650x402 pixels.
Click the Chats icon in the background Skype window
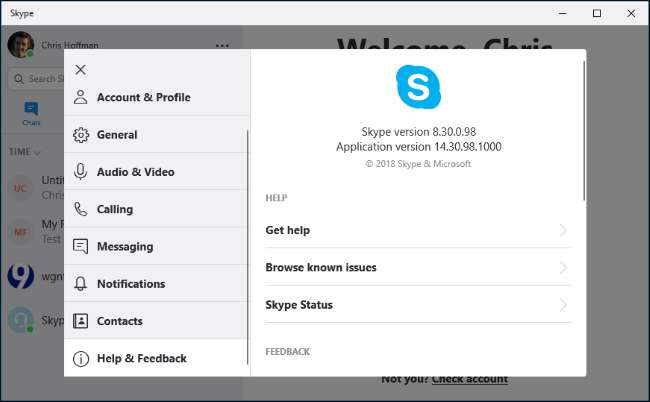pos(31,113)
